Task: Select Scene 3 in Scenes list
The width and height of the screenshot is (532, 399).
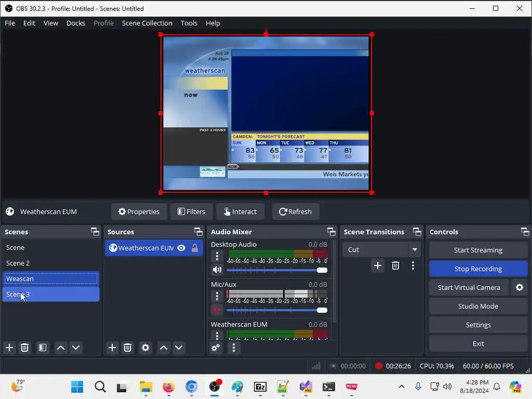Action: [51, 294]
